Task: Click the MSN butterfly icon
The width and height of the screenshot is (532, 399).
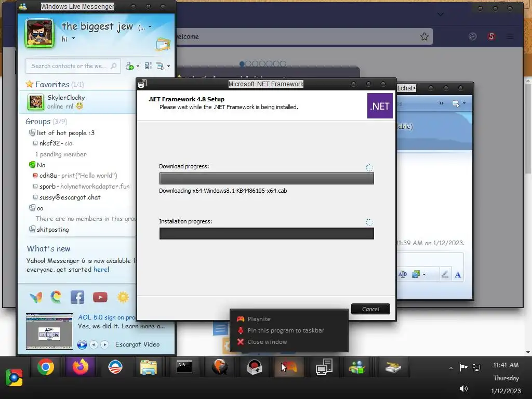Action: 36,297
